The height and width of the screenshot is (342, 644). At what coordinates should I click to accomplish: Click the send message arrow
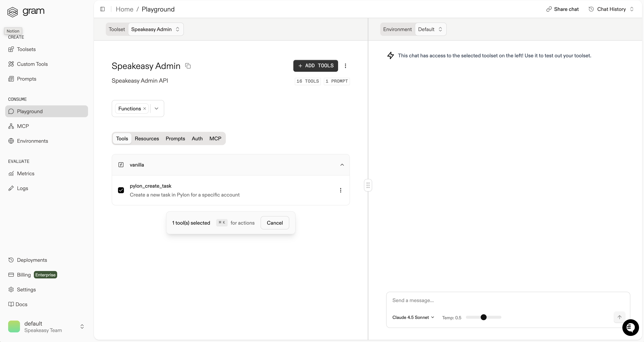(619, 317)
